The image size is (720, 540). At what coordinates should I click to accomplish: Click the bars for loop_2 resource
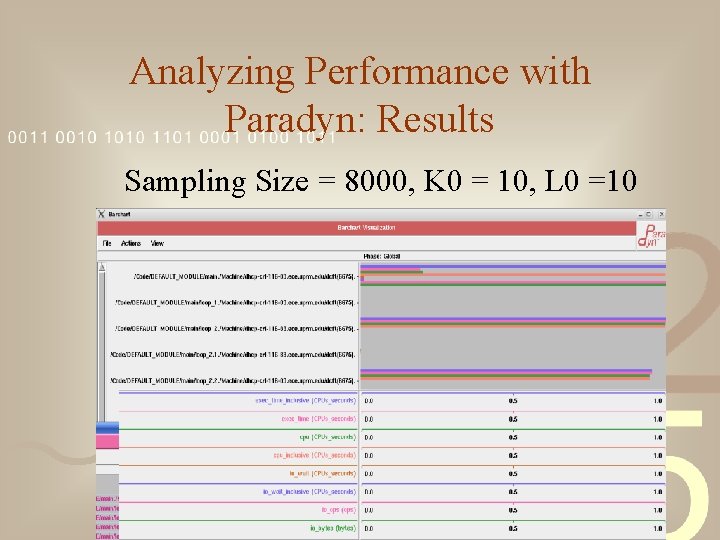click(x=513, y=322)
